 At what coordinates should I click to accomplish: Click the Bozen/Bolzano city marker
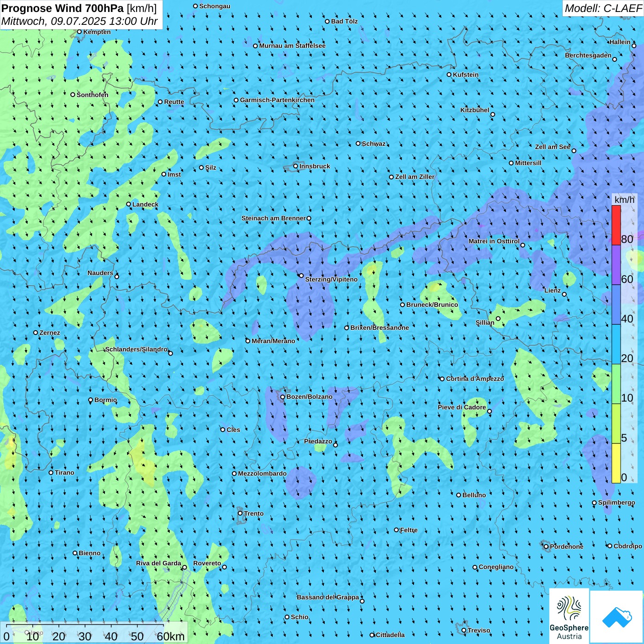(283, 397)
